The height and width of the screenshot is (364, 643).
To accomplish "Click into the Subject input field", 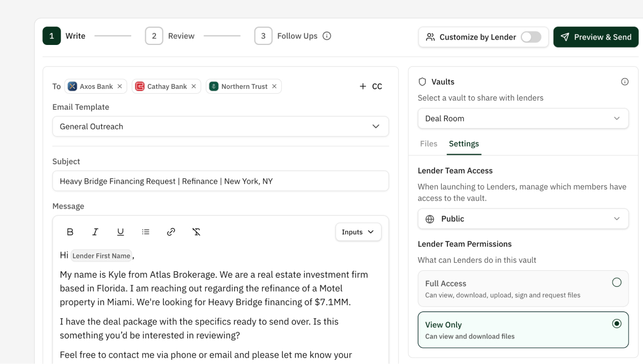I will coord(220,181).
